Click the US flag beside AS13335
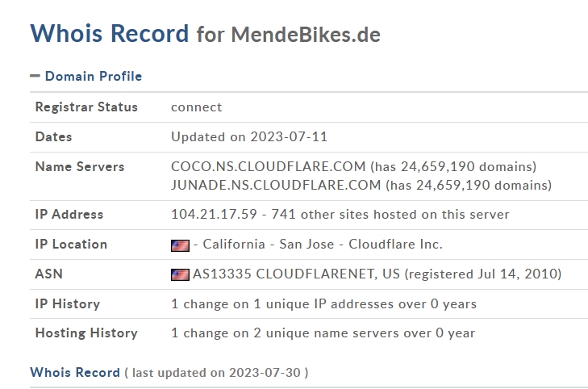This screenshot has width=588, height=389. click(180, 274)
